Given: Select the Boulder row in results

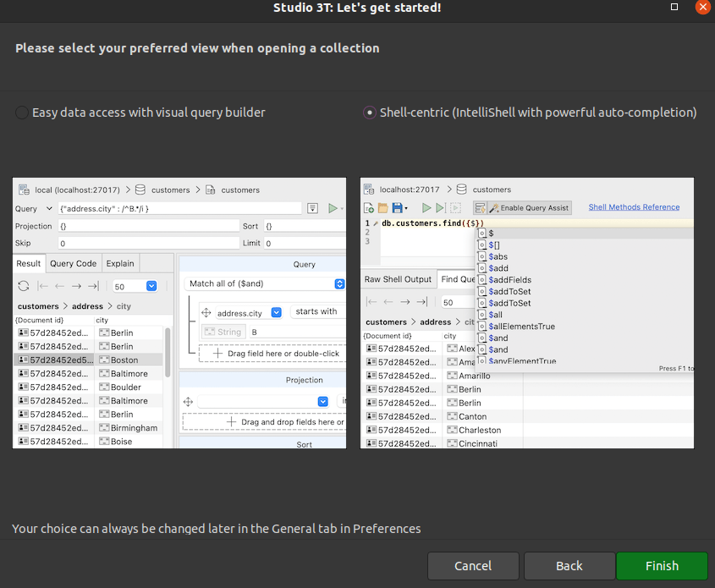Looking at the screenshot, I should click(88, 387).
